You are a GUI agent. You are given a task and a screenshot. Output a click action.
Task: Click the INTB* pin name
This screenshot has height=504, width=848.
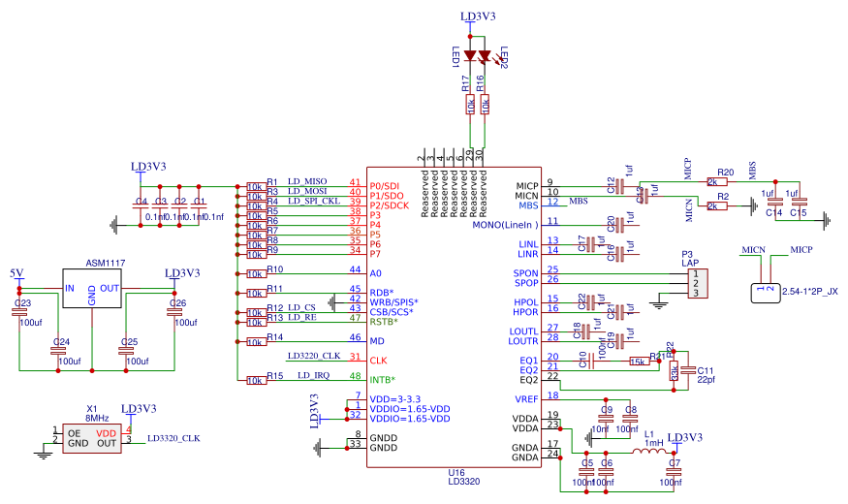(x=383, y=380)
